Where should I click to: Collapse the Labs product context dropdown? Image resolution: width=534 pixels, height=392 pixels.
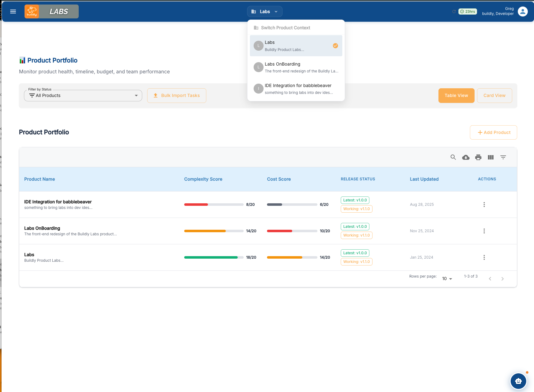265,12
